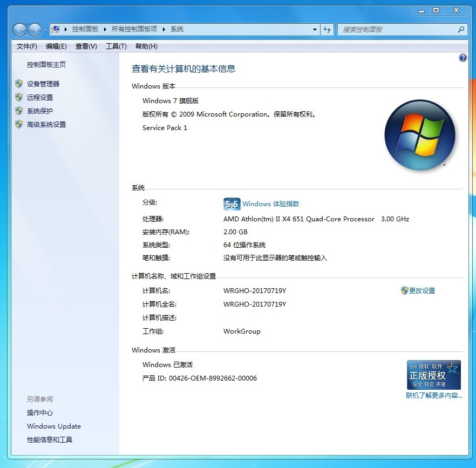Image resolution: width=476 pixels, height=468 pixels.
Task: Select 控制面板 breadcrumb in address bar
Action: [x=85, y=29]
